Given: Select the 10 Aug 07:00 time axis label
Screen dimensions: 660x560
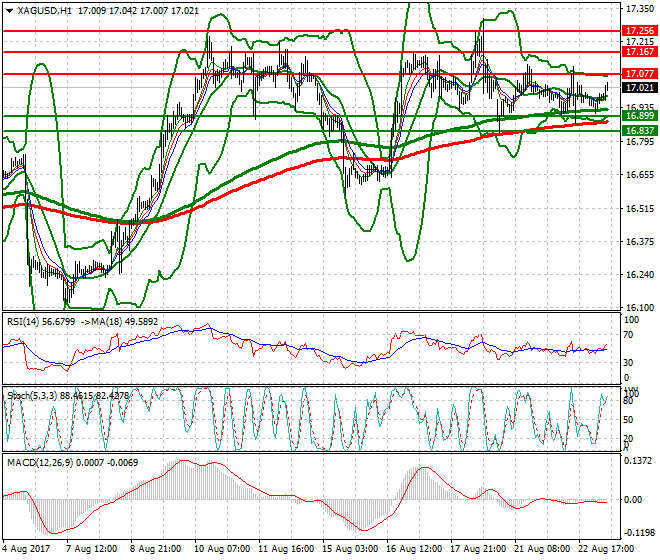Looking at the screenshot, I should point(222,549).
